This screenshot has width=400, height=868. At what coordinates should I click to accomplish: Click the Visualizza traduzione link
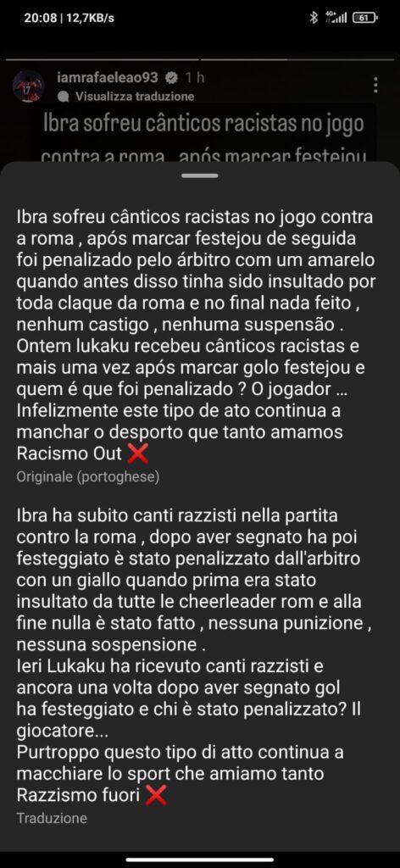pos(135,97)
